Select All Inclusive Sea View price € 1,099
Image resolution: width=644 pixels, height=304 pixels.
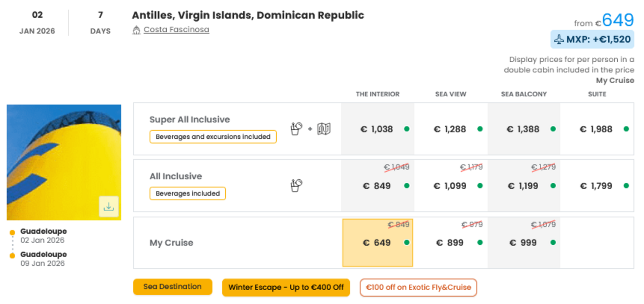(451, 186)
